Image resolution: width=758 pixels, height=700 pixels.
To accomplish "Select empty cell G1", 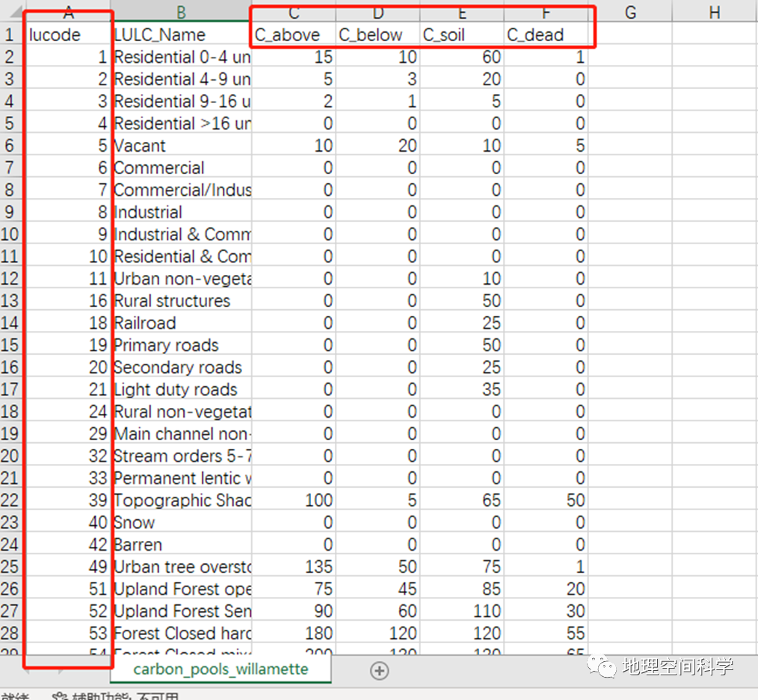I will pyautogui.click(x=630, y=35).
